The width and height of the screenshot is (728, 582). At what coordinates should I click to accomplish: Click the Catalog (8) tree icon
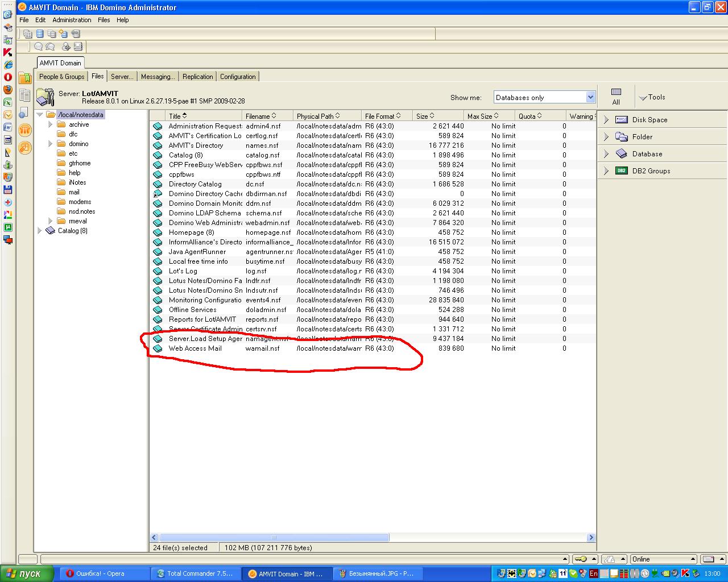pyautogui.click(x=50, y=231)
